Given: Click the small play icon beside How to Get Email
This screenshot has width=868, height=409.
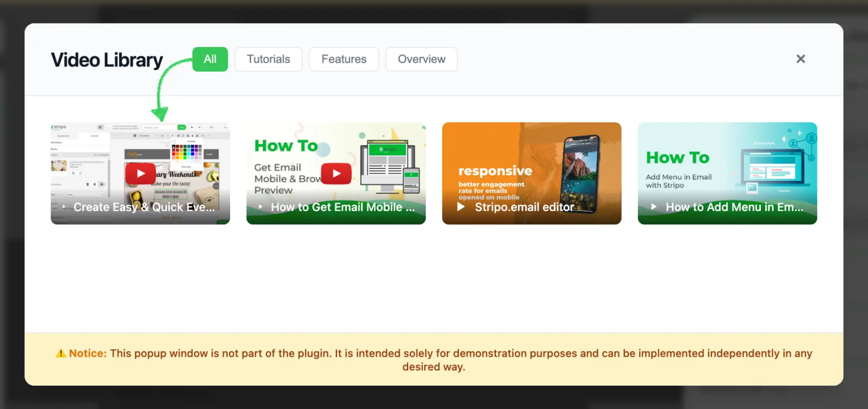Looking at the screenshot, I should pyautogui.click(x=261, y=207).
